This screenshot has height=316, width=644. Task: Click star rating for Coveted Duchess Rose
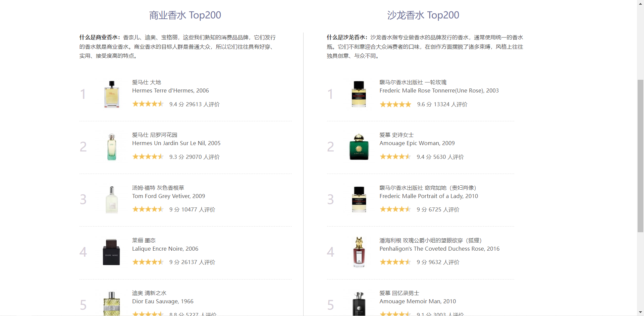395,262
